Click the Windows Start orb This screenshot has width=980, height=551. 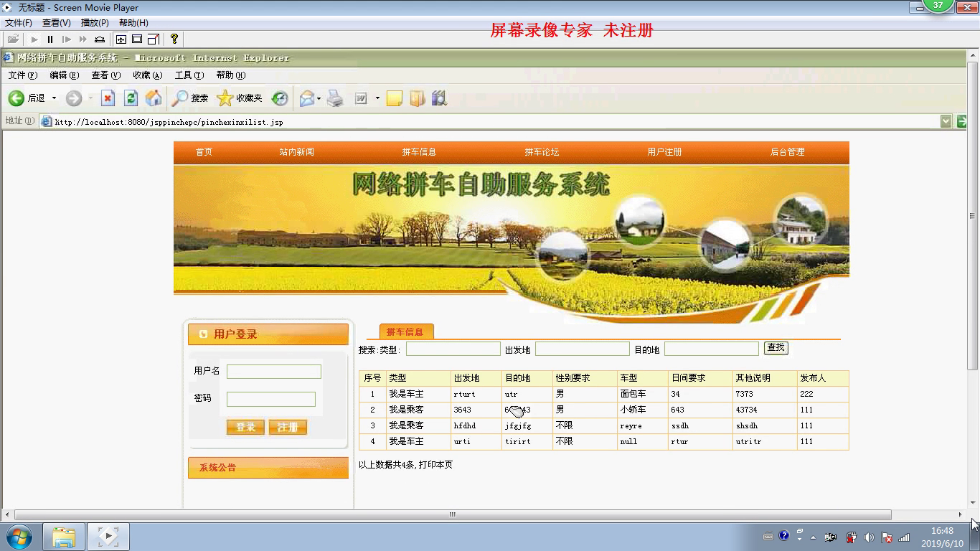[19, 537]
